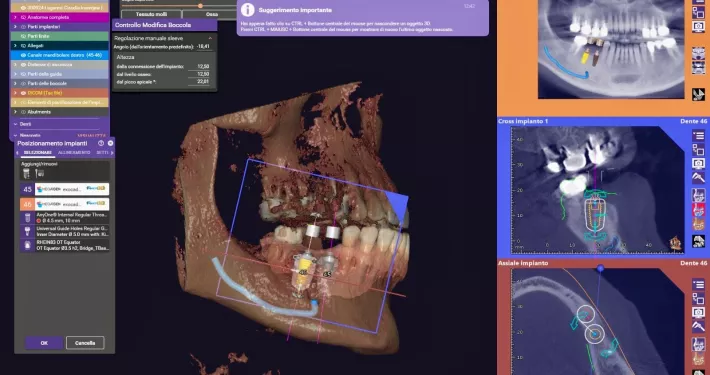This screenshot has width=710, height=375.
Task: Click the orange opacity slider handle above Tessuto molli
Action: (200, 6)
